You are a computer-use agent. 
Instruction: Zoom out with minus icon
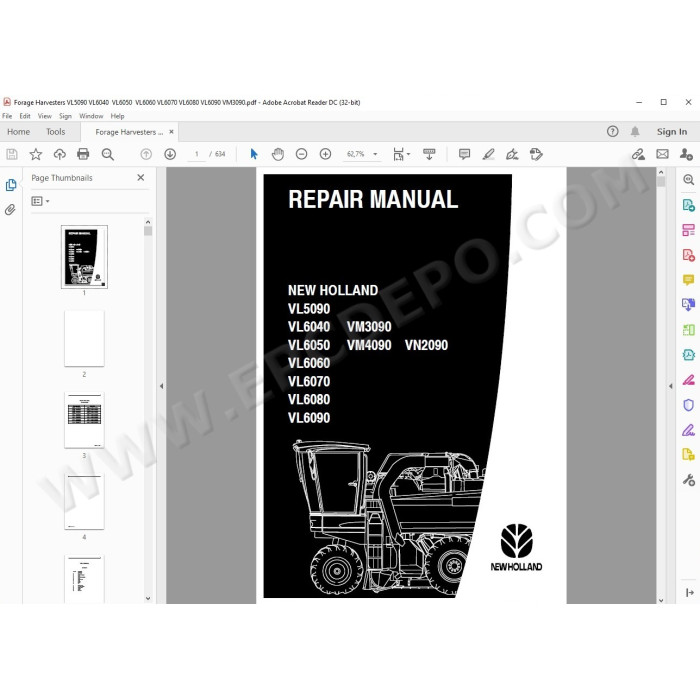(x=301, y=154)
